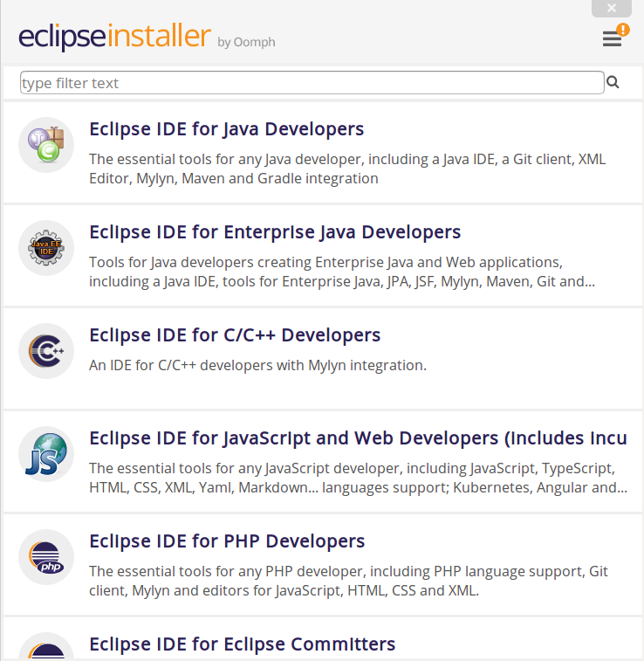Click the search magnifier icon
This screenshot has height=661, width=644.
[x=613, y=82]
